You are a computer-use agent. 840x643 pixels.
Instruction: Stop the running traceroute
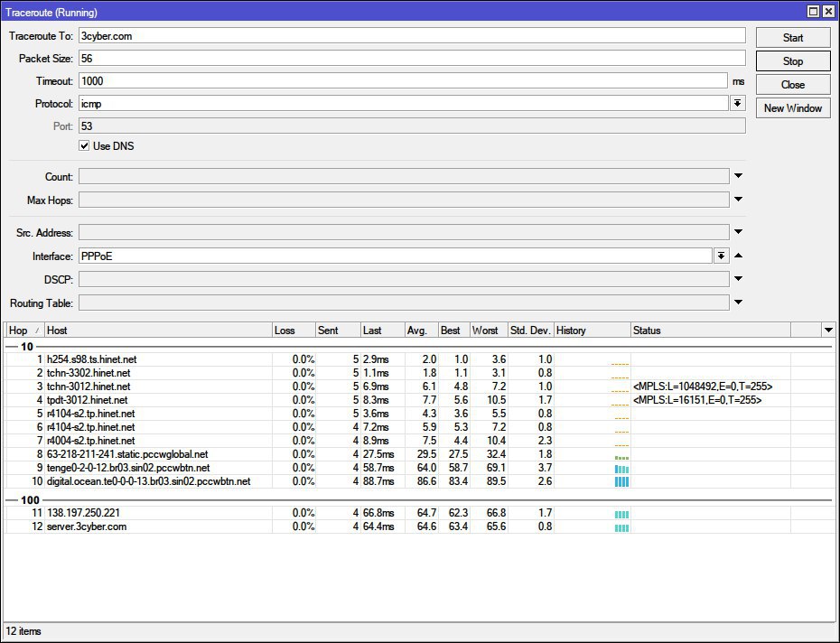[x=792, y=61]
